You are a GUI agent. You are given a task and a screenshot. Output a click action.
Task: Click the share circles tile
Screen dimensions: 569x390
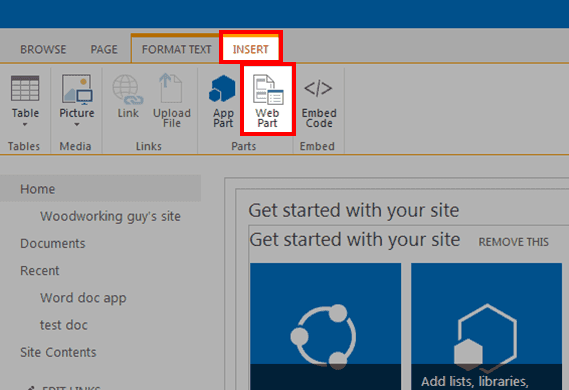326,327
